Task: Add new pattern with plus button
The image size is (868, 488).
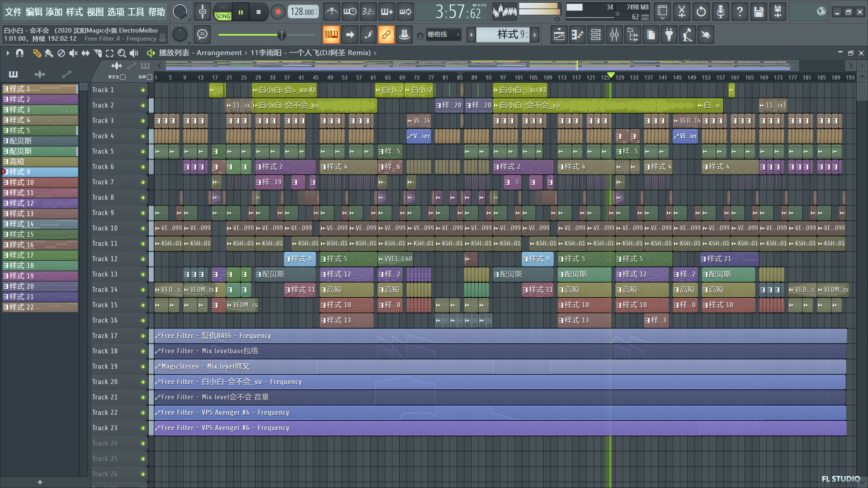Action: point(534,34)
